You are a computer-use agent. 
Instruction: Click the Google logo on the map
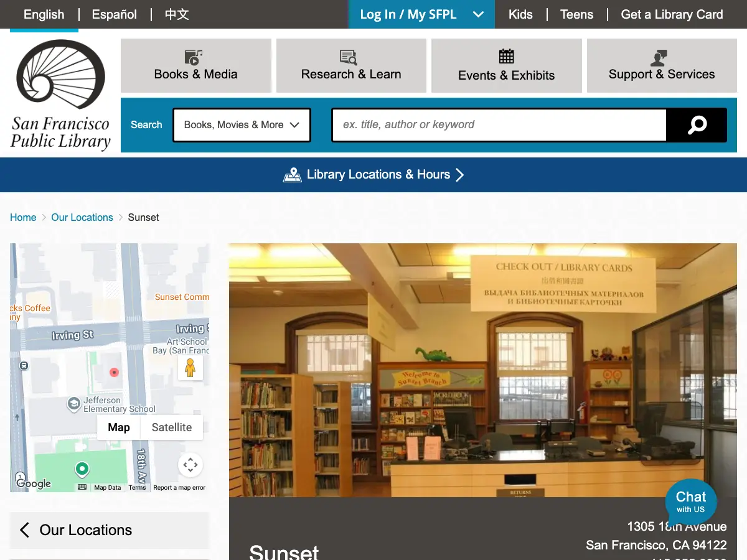click(34, 483)
